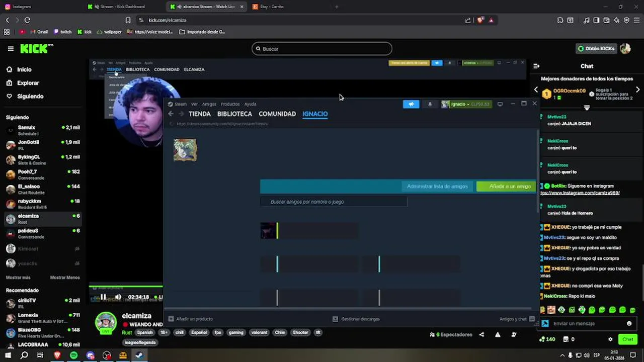The width and height of the screenshot is (644, 362).
Task: Open COMUNIDAD tab in front Steam window
Action: [x=277, y=114]
